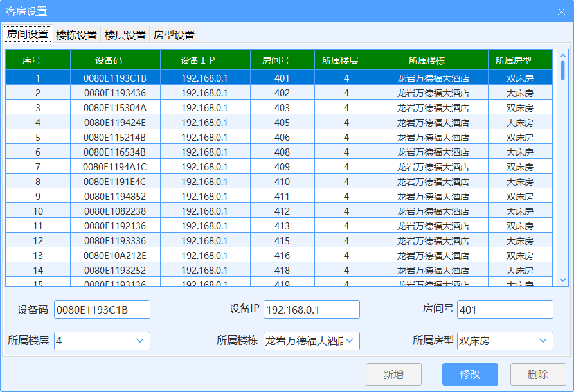574x392 pixels.
Task: Close the 客房设置 dialog window
Action: (561, 11)
